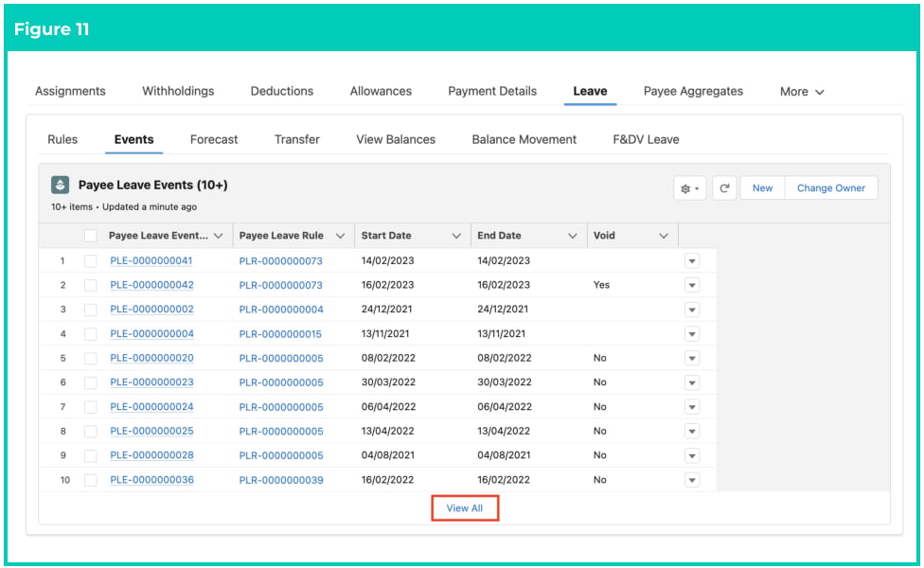Screen dimensions: 924x568
Task: Open the Deductions tab
Action: (x=282, y=91)
